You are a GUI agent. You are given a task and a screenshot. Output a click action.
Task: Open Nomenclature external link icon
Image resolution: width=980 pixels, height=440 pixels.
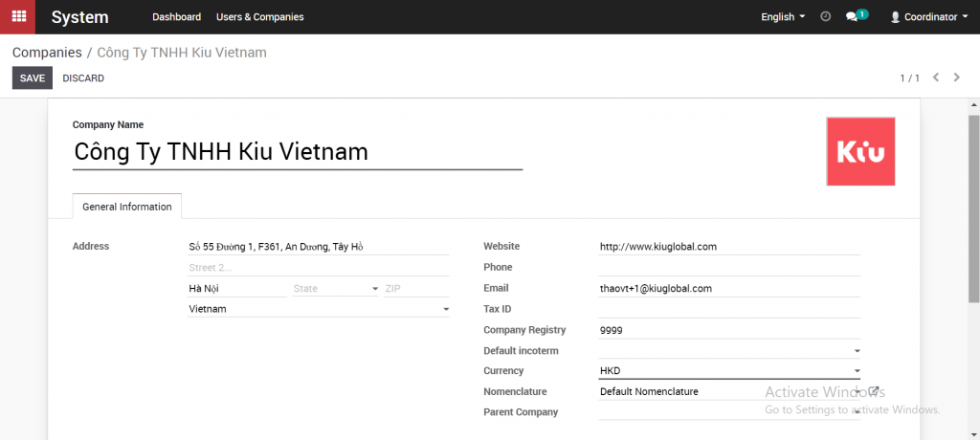(x=874, y=391)
